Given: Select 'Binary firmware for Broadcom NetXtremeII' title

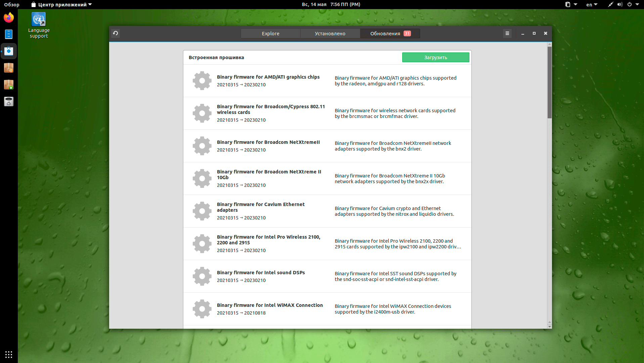Looking at the screenshot, I should tap(268, 142).
